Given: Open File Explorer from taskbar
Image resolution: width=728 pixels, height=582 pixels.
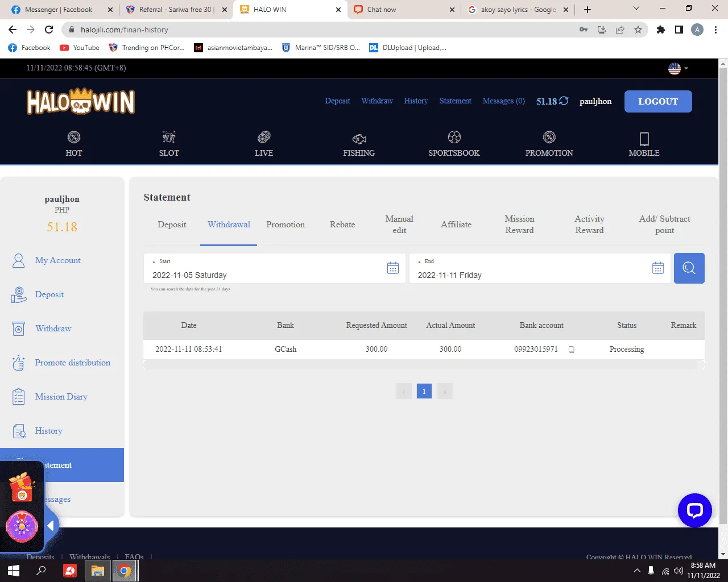Looking at the screenshot, I should 97,571.
